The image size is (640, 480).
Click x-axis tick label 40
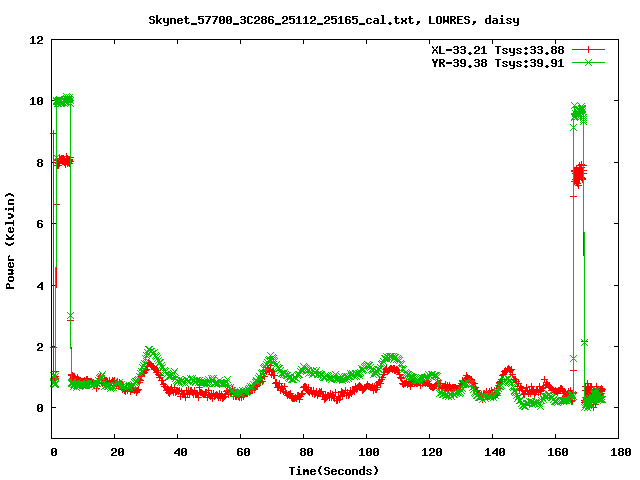pyautogui.click(x=180, y=452)
